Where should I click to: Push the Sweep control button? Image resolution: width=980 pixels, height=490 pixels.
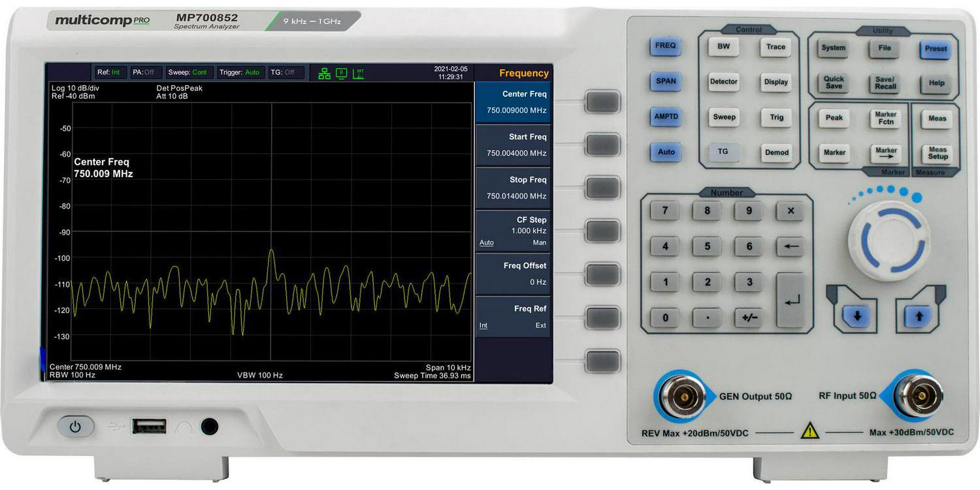[x=724, y=118]
